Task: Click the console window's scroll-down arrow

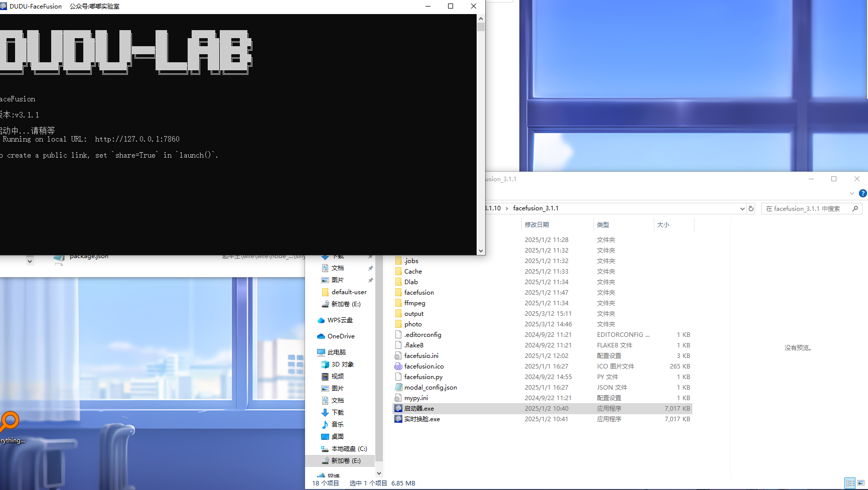Action: point(481,251)
